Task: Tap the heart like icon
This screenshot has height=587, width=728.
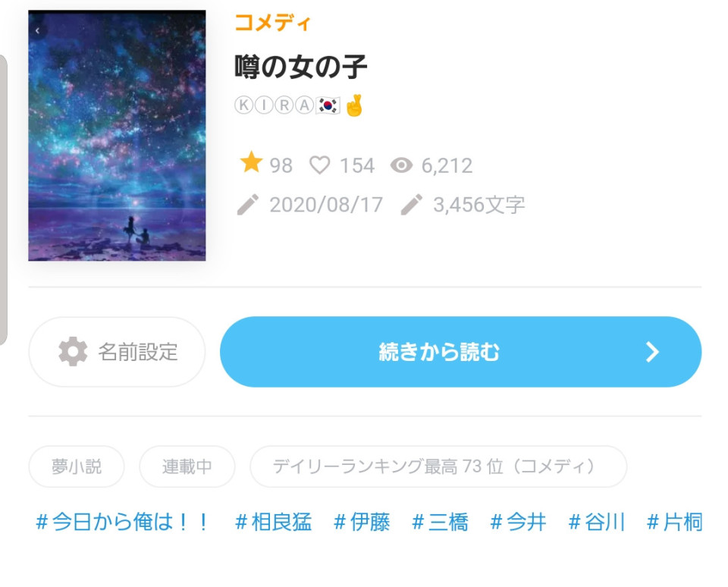Action: click(319, 165)
